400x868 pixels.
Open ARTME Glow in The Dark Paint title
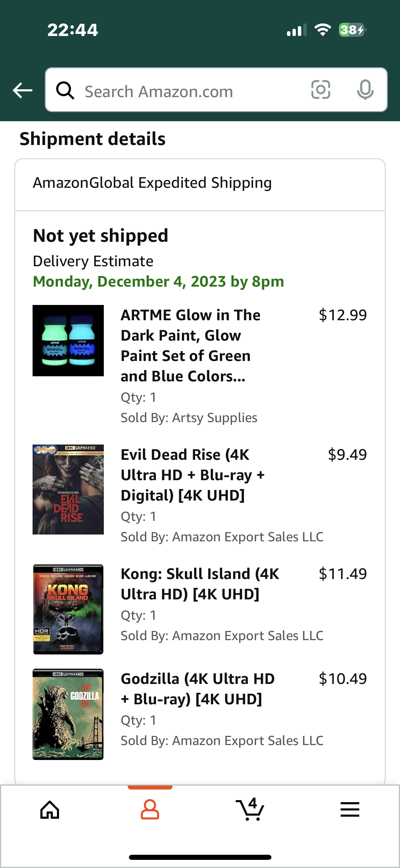(x=191, y=345)
